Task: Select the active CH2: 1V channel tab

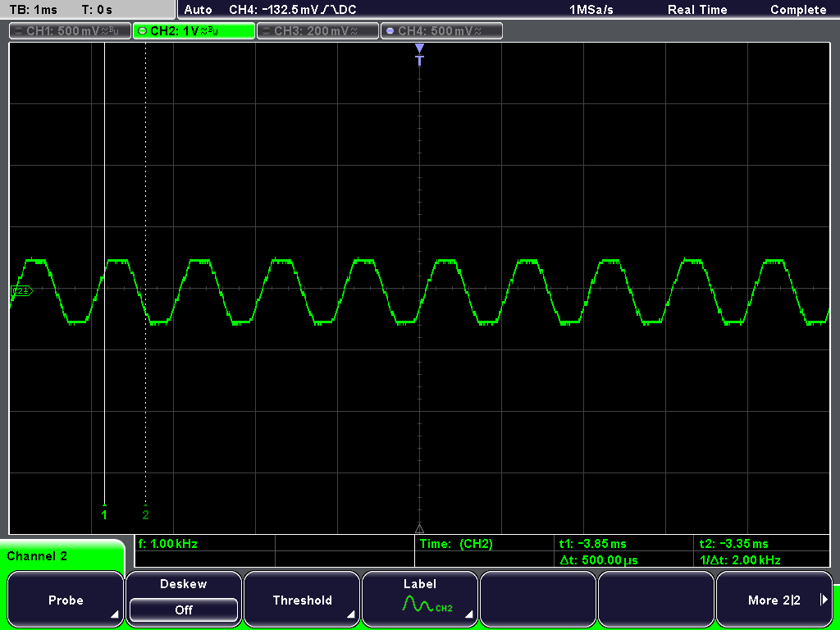Action: [194, 30]
